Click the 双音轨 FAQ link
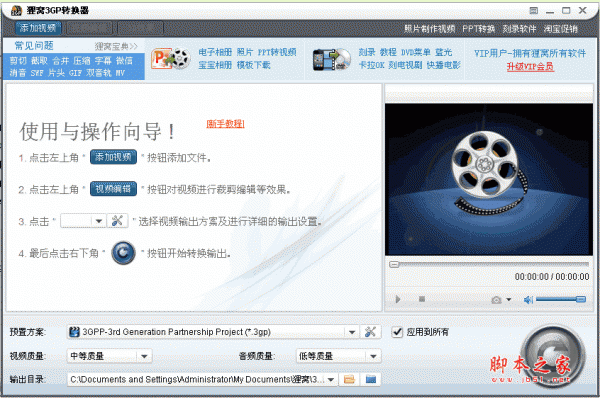The width and height of the screenshot is (600, 398). pos(99,73)
